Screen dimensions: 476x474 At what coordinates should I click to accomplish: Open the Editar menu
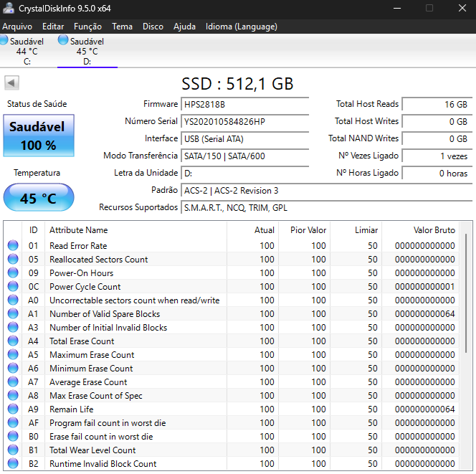tap(53, 27)
